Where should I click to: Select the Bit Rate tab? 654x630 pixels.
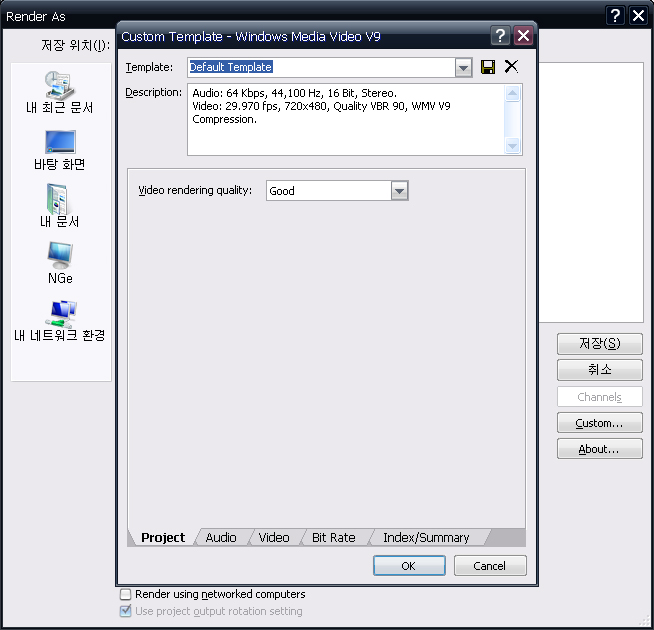(333, 537)
